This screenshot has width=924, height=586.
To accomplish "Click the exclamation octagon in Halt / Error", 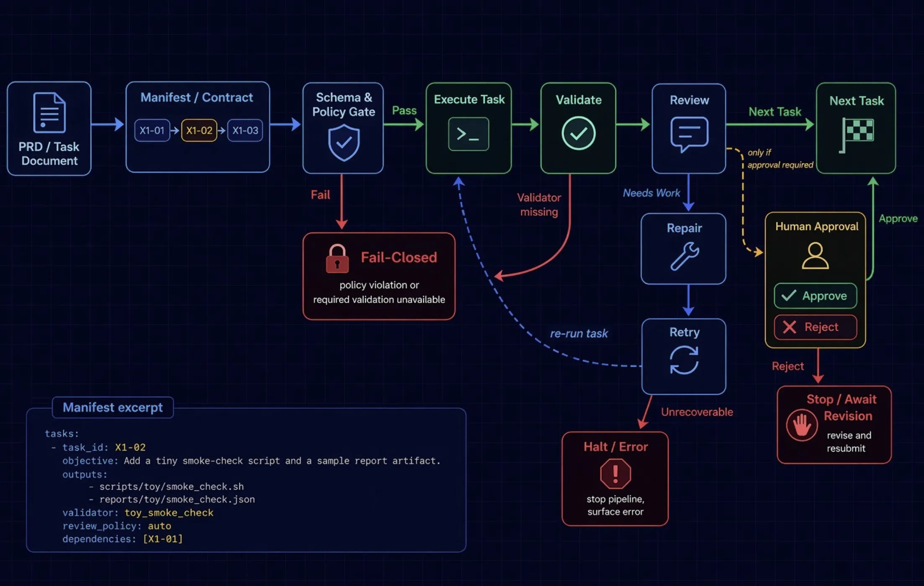I will pyautogui.click(x=615, y=474).
